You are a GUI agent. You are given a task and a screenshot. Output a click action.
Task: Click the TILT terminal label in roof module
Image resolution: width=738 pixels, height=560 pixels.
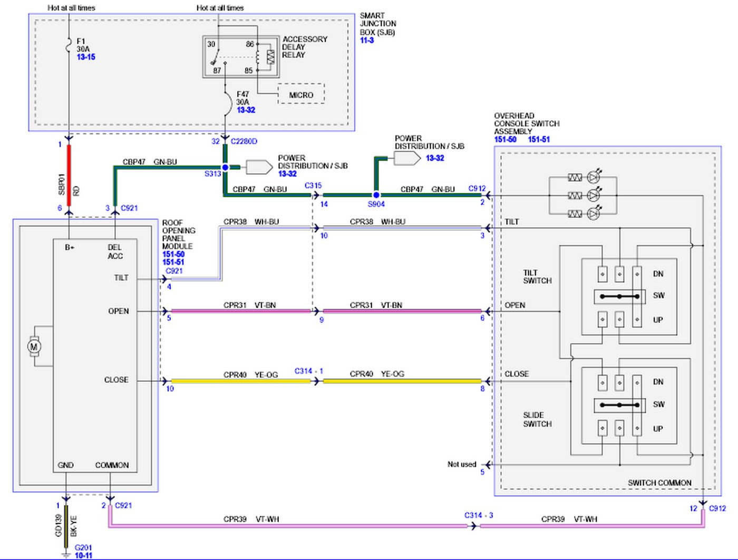tap(121, 278)
